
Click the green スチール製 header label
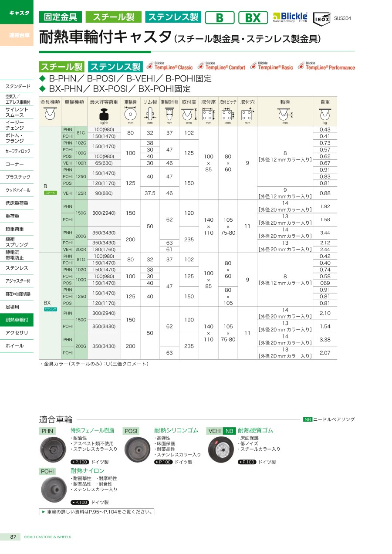pyautogui.click(x=113, y=17)
